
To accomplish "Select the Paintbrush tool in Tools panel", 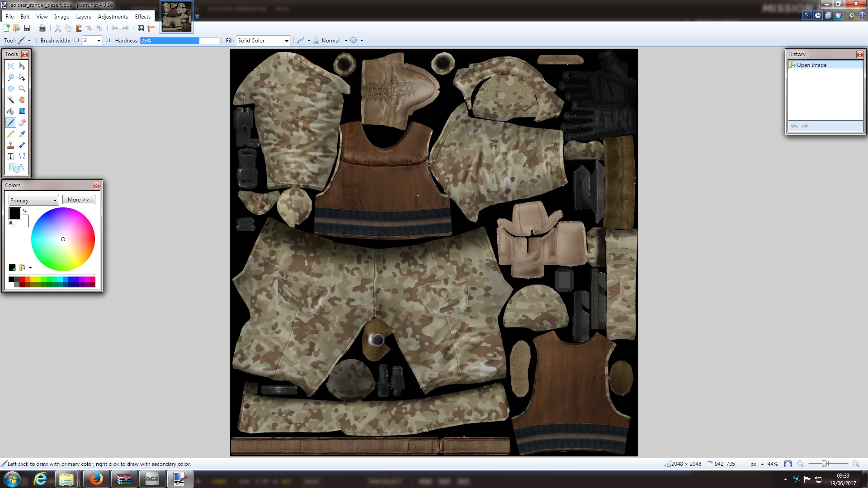I will pyautogui.click(x=11, y=122).
